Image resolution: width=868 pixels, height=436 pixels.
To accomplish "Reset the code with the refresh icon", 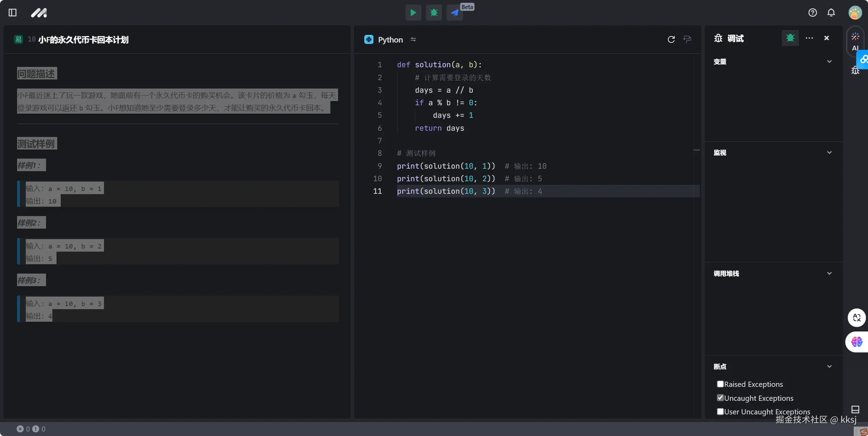I will pyautogui.click(x=671, y=39).
